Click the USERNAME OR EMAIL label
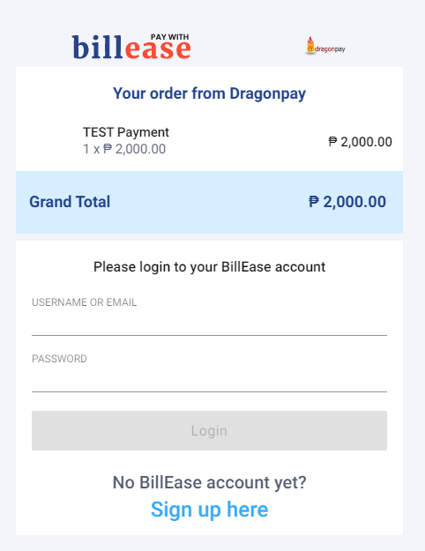This screenshot has height=551, width=425. coord(84,302)
